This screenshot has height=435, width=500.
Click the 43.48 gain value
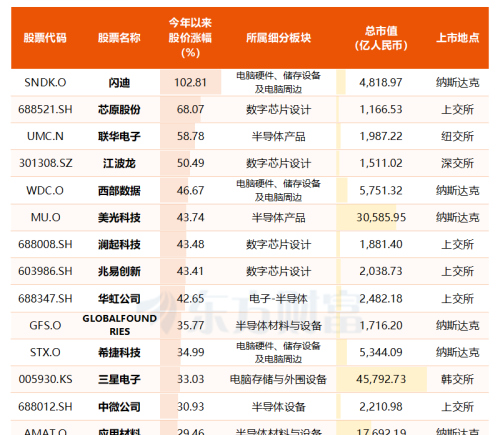click(x=190, y=244)
